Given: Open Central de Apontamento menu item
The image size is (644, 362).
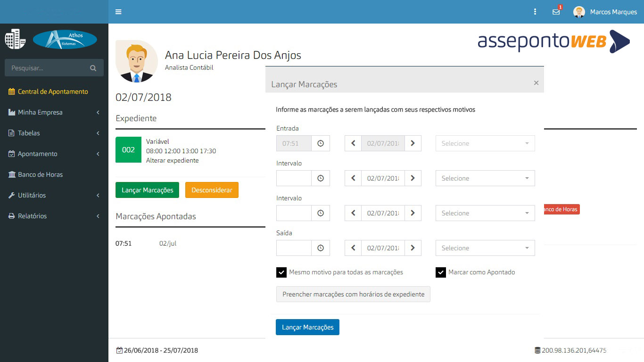Looking at the screenshot, I should (54, 91).
